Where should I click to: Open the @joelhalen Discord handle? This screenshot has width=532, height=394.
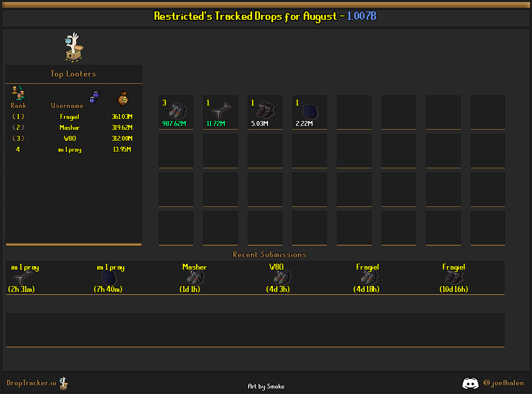click(x=503, y=383)
